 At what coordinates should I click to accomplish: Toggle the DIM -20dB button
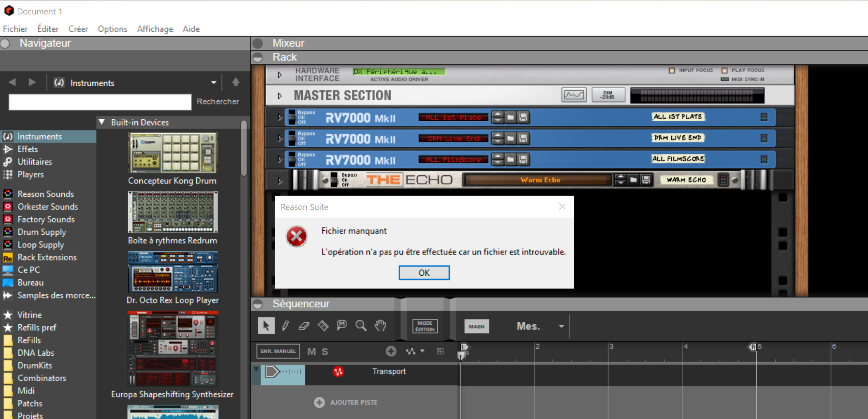click(608, 95)
